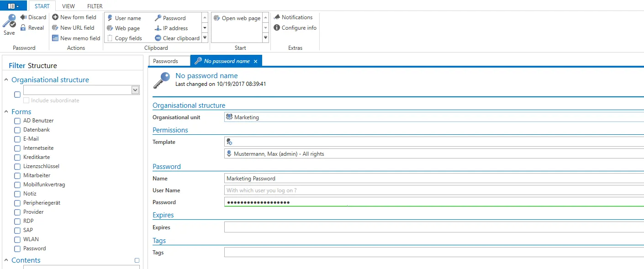
Task: Add a New form field
Action: 74,17
